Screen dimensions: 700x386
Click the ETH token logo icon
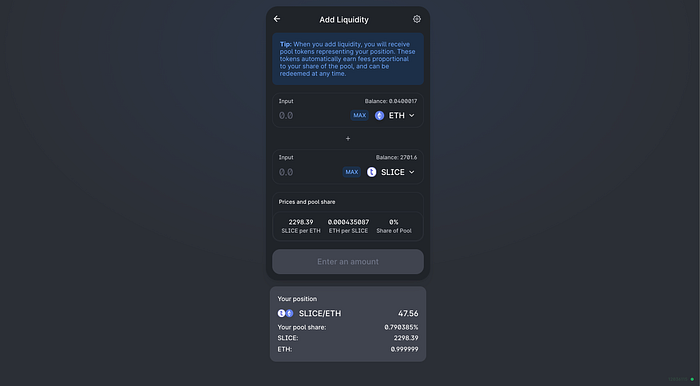(x=379, y=116)
